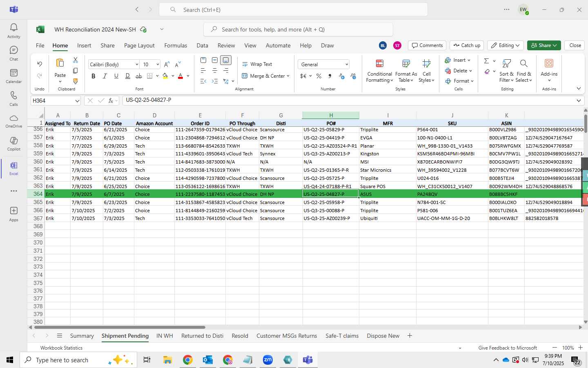588x368 pixels.
Task: Click Increase Decimal icon
Action: 342,76
